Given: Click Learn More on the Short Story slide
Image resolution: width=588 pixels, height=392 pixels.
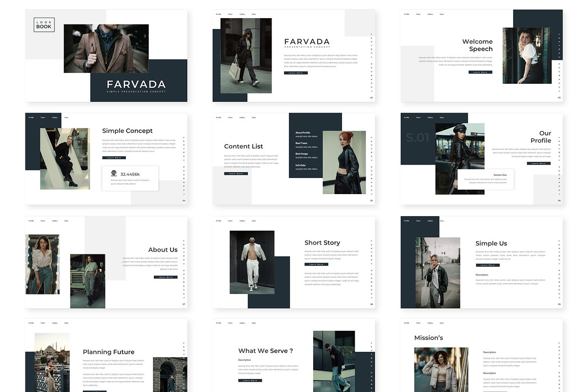Looking at the screenshot, I should [x=317, y=265].
